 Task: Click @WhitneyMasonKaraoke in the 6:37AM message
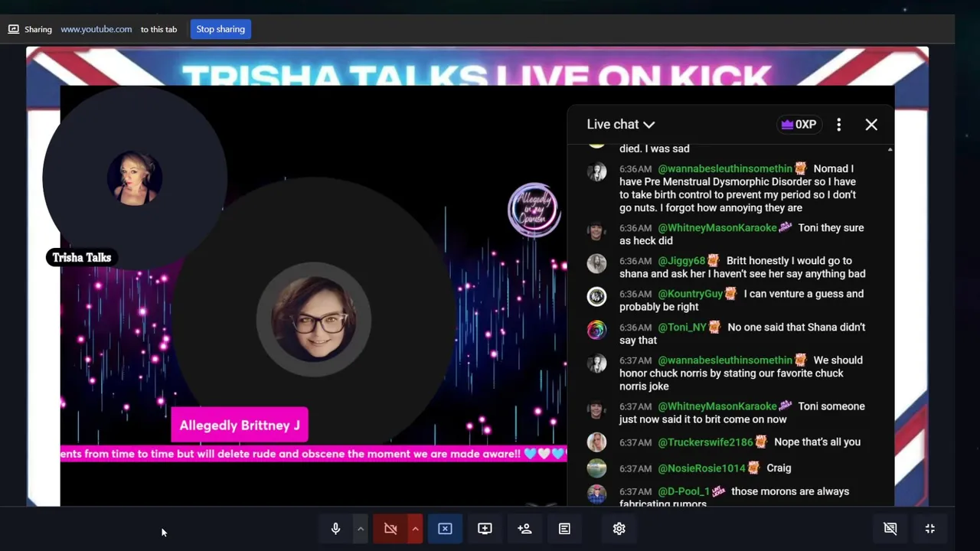tap(717, 406)
